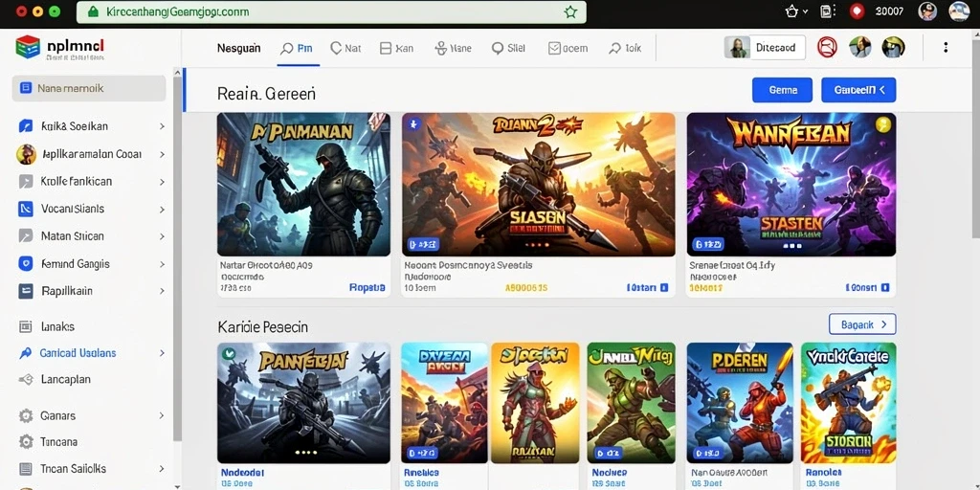This screenshot has width=980, height=490.
Task: Open the Unnel Niig game thumbnail
Action: pyautogui.click(x=632, y=403)
